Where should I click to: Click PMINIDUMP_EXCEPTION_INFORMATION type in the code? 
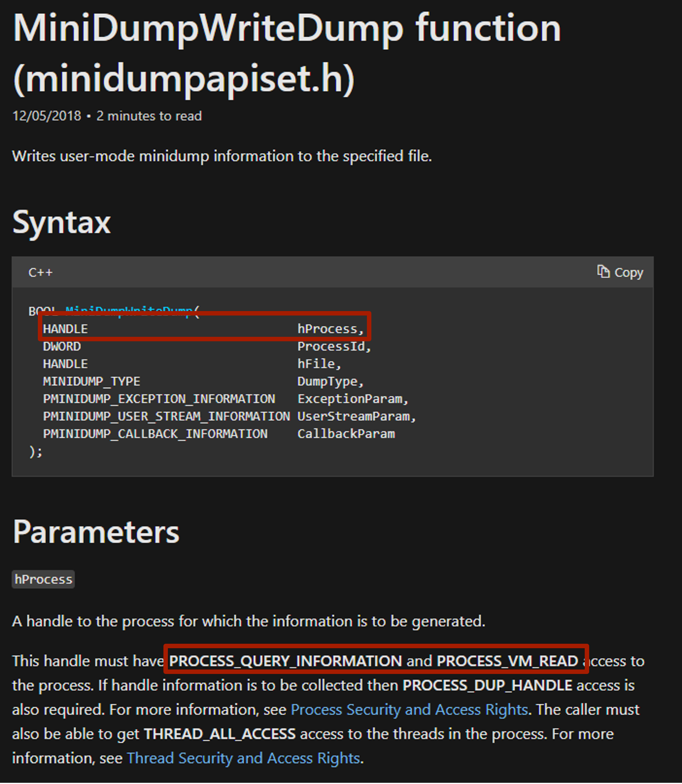click(159, 399)
